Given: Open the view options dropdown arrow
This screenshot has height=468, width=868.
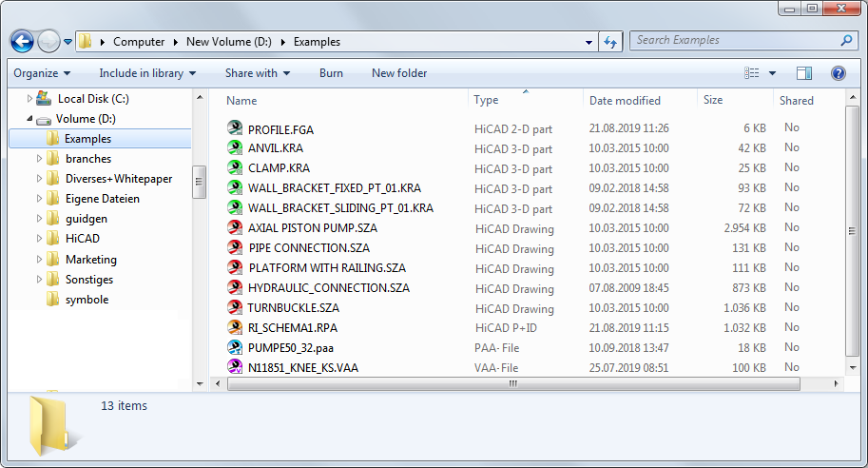Looking at the screenshot, I should tap(772, 73).
